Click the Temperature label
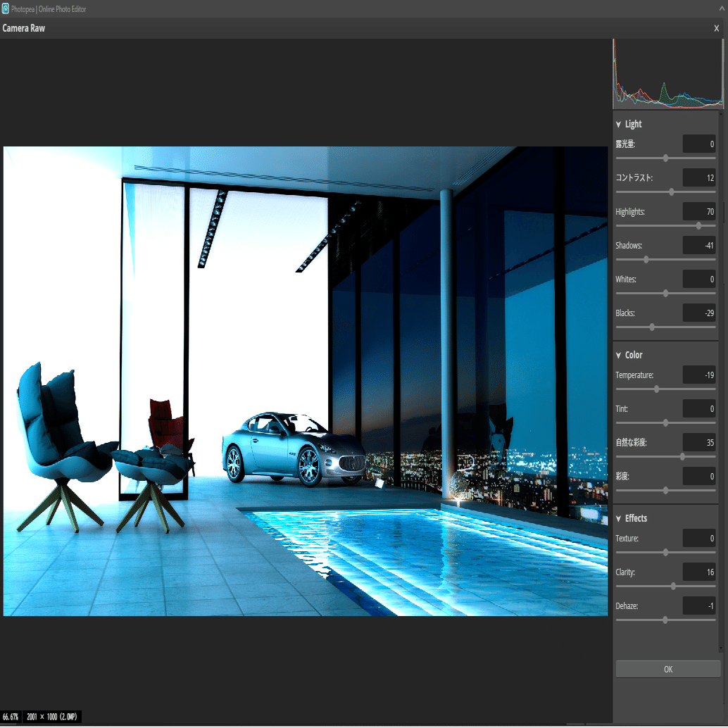The height and width of the screenshot is (728, 728). pos(634,375)
